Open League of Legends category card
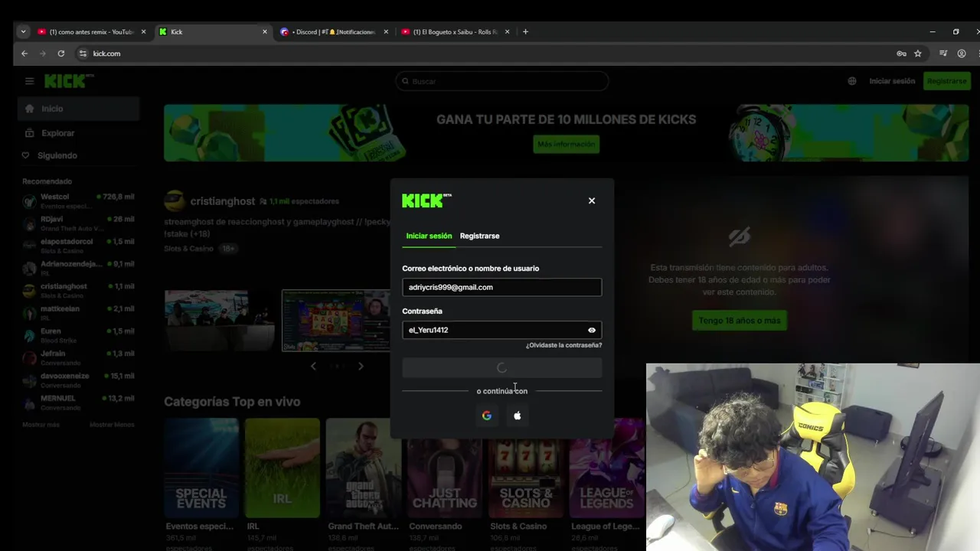Viewport: 980px width, 551px height. [607, 468]
